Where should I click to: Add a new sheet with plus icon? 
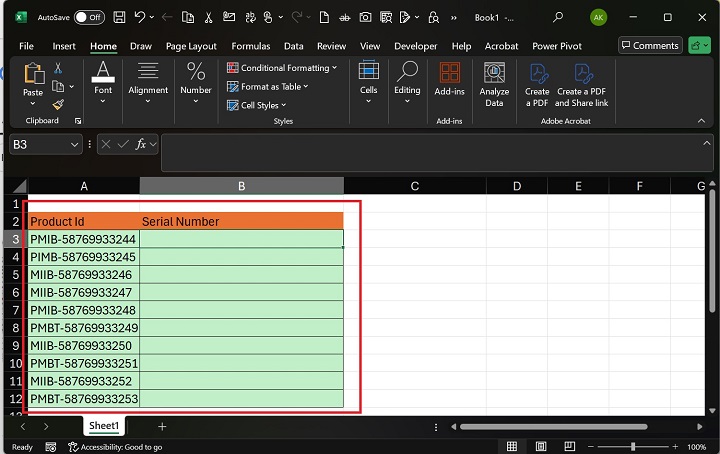tap(162, 426)
